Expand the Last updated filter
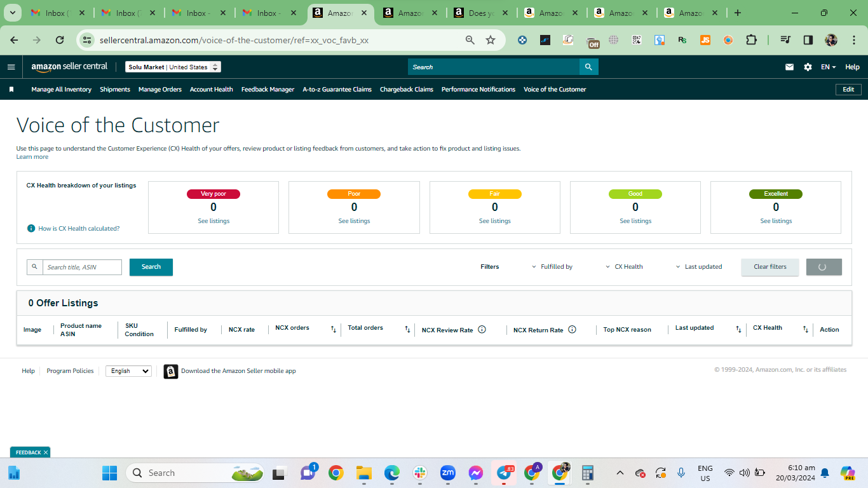 pos(699,267)
